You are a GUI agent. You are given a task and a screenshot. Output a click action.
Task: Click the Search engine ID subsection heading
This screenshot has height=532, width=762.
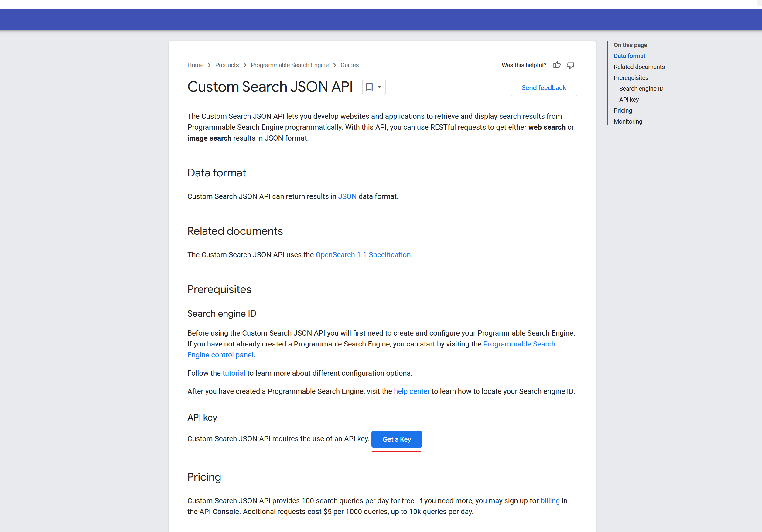pos(222,314)
